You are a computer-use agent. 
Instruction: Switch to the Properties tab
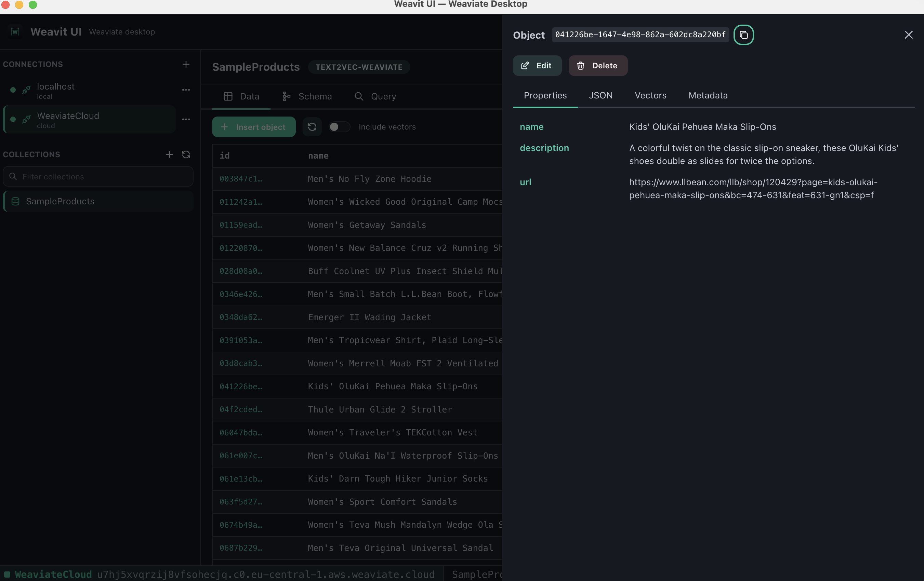click(545, 95)
